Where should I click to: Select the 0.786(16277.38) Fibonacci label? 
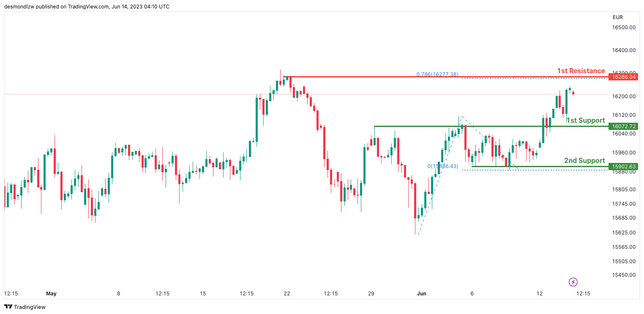[437, 74]
